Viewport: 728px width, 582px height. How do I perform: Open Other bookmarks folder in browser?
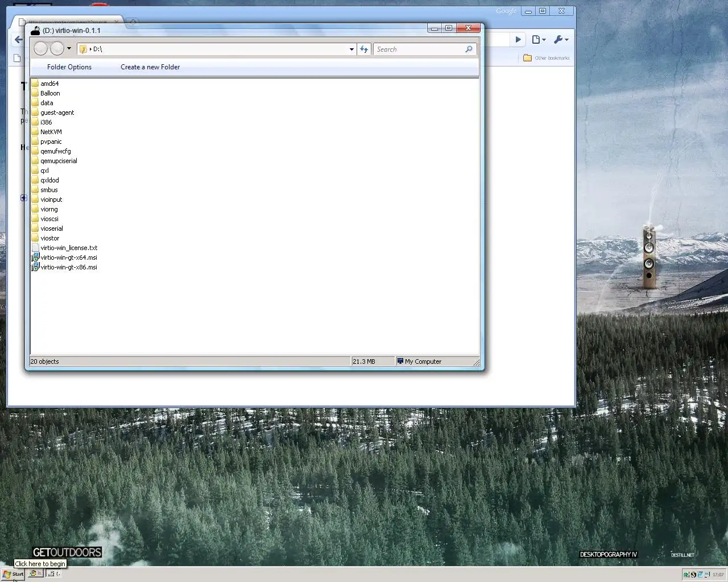(546, 58)
